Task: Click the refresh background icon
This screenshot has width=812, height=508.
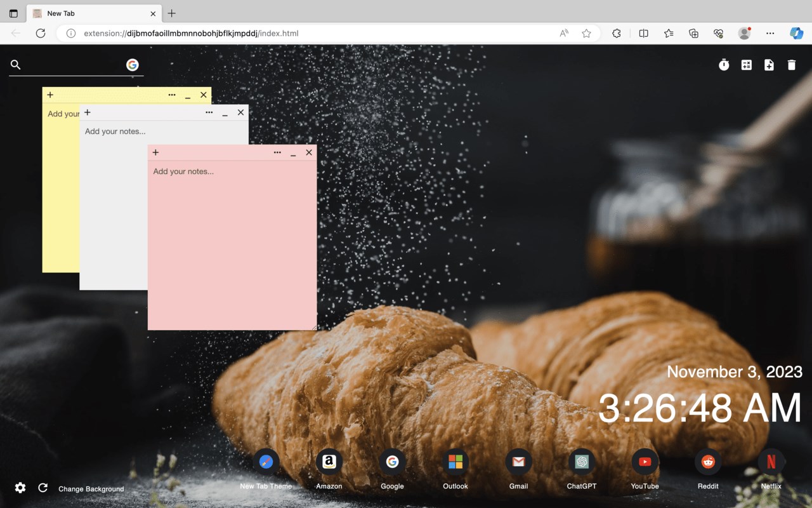Action: pos(43,488)
